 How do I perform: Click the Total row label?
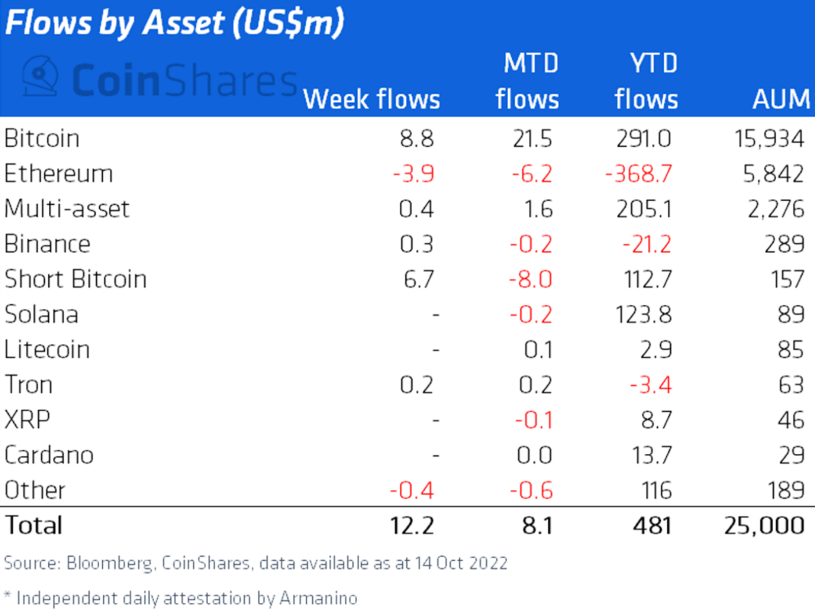(x=34, y=525)
